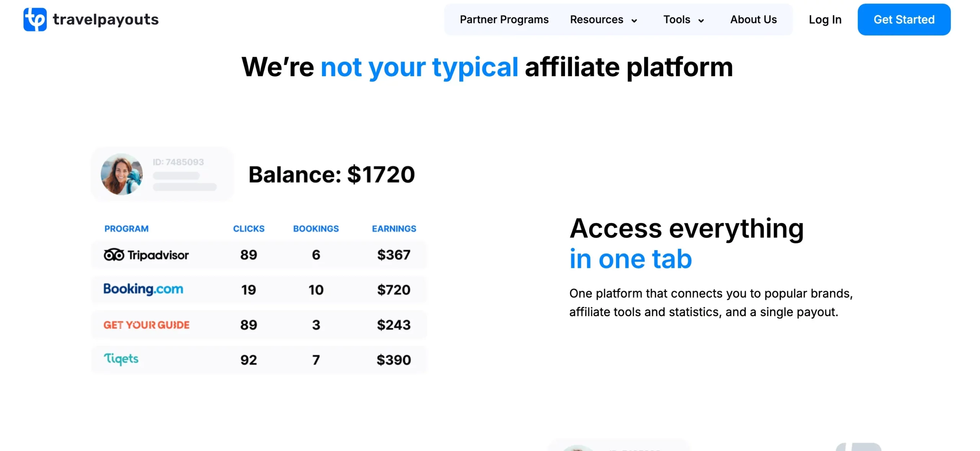The image size is (980, 451).
Task: Click the Tripadvisor owl logo
Action: click(x=114, y=255)
